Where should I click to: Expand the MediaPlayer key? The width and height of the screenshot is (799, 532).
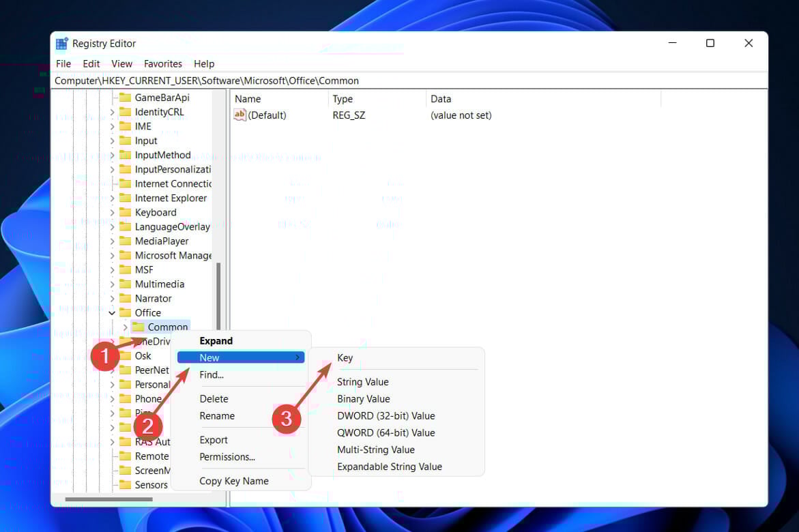112,241
